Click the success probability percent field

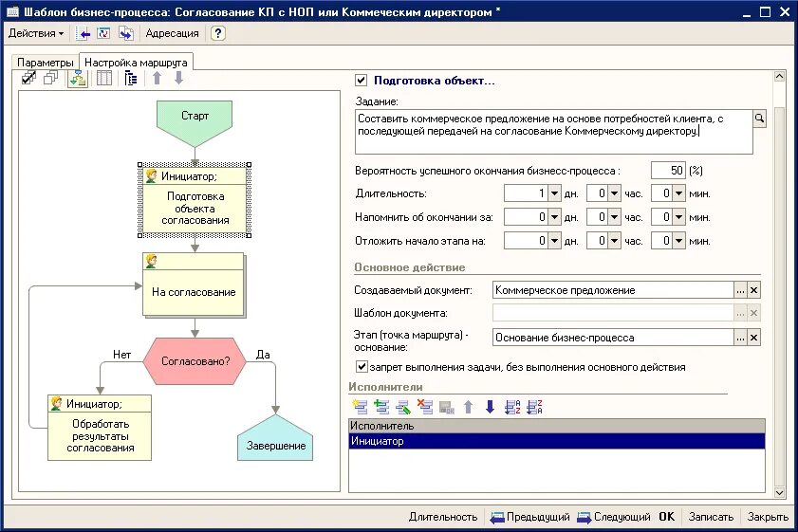(668, 171)
